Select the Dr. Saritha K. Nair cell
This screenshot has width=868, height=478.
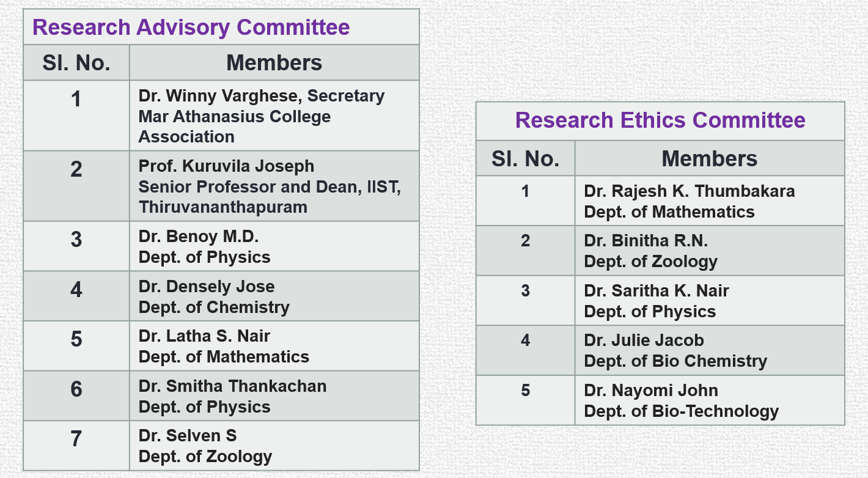[710, 301]
